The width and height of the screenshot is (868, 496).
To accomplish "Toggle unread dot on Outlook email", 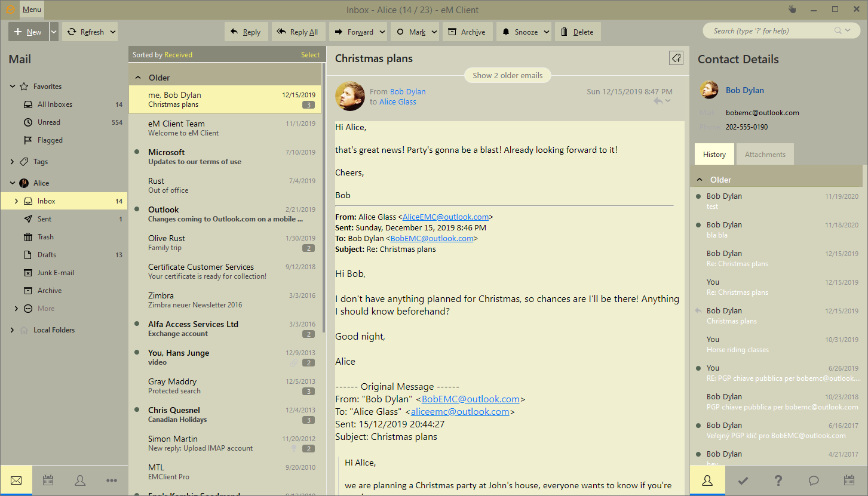I will pyautogui.click(x=137, y=210).
